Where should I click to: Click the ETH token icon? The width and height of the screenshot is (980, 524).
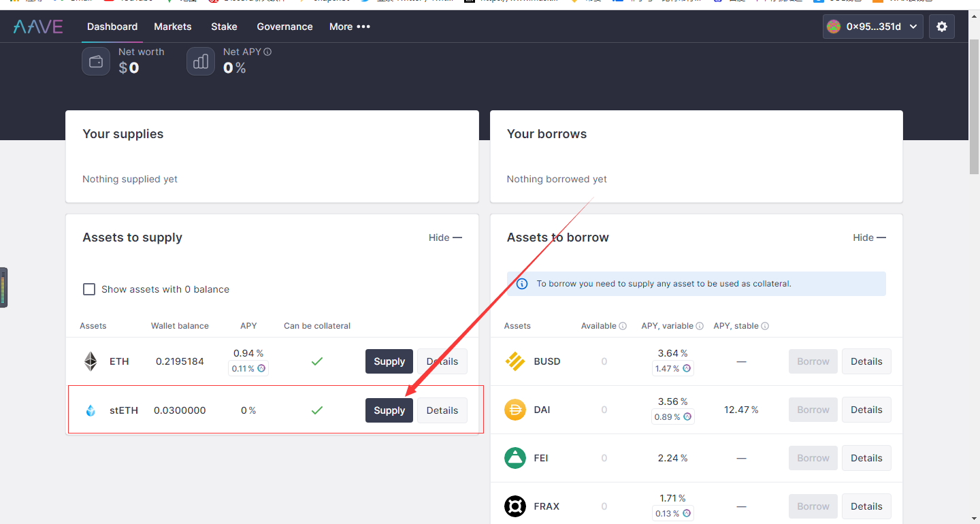91,361
